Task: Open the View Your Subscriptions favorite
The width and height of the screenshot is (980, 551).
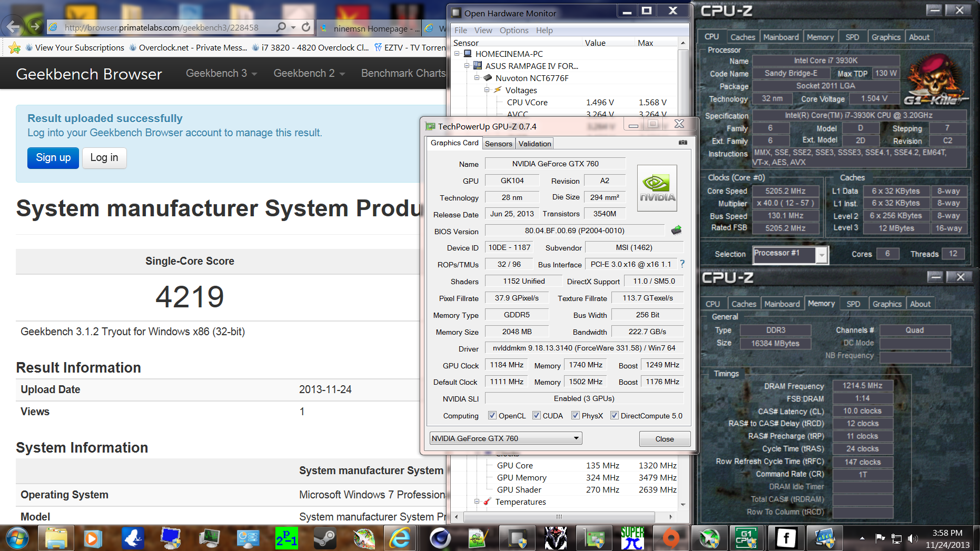Action: [x=75, y=48]
